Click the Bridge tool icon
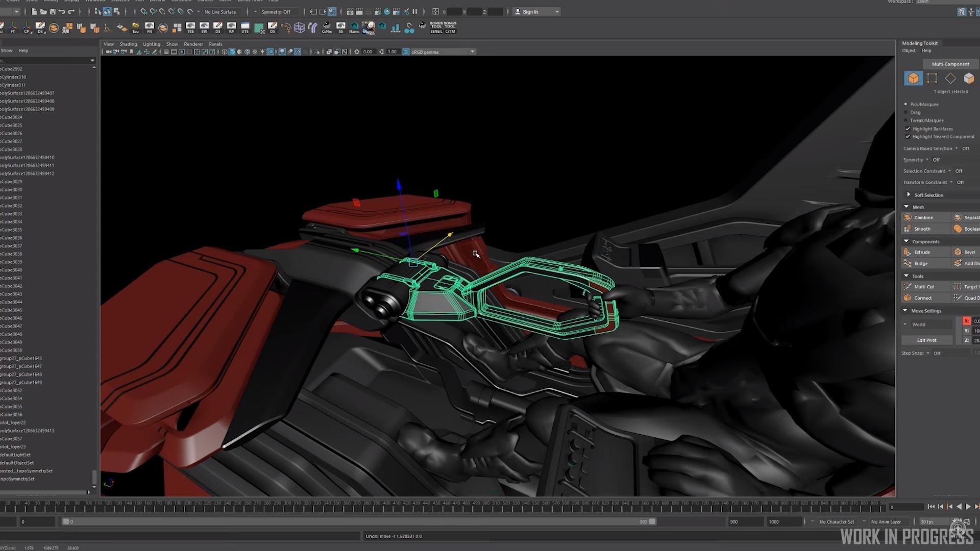Image resolution: width=980 pixels, height=551 pixels. pos(908,263)
